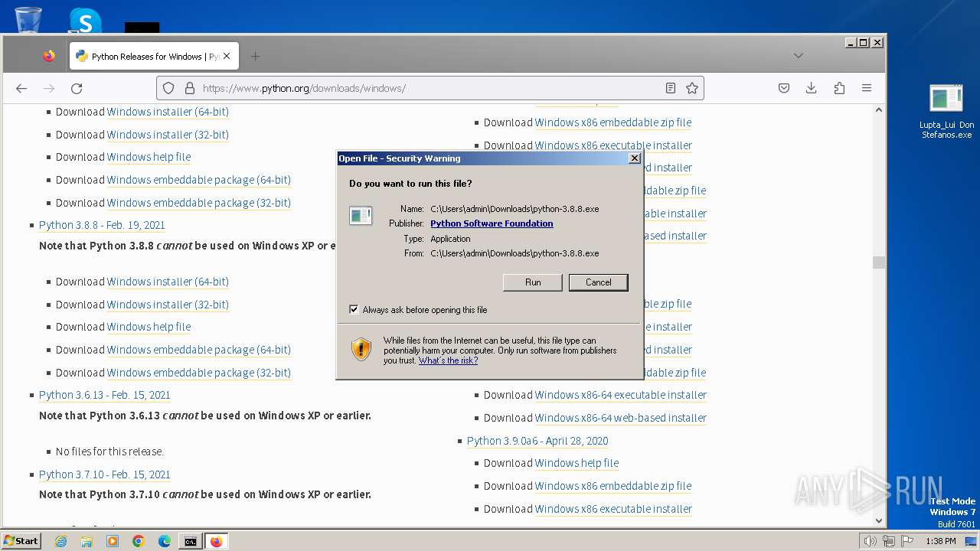The width and height of the screenshot is (980, 551).
Task: Open Python 3.8.8 - Feb. 19, 2021 link
Action: tap(102, 225)
